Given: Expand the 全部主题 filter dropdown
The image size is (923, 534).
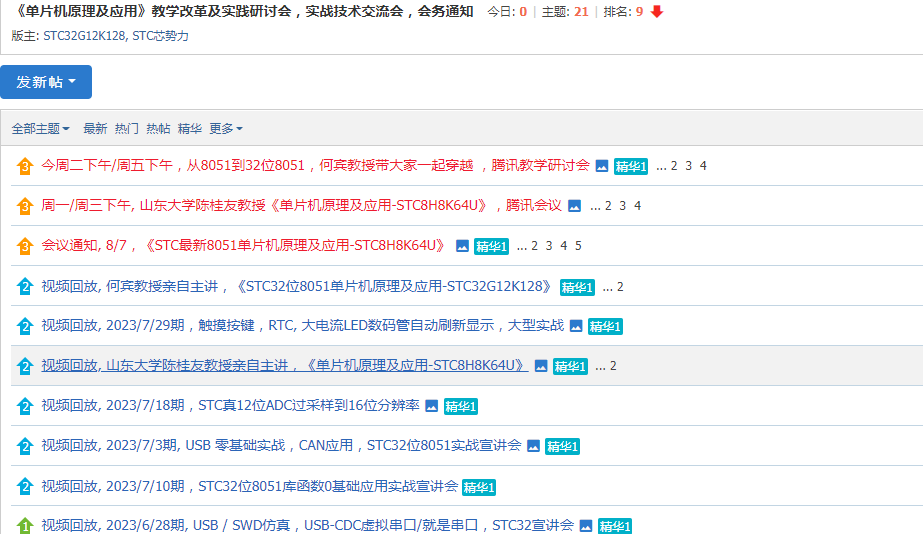Looking at the screenshot, I should [x=40, y=128].
